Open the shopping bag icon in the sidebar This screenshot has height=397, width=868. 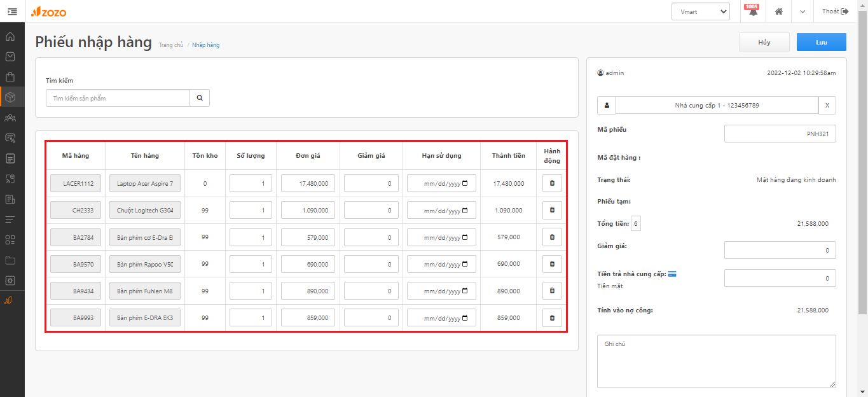click(10, 77)
